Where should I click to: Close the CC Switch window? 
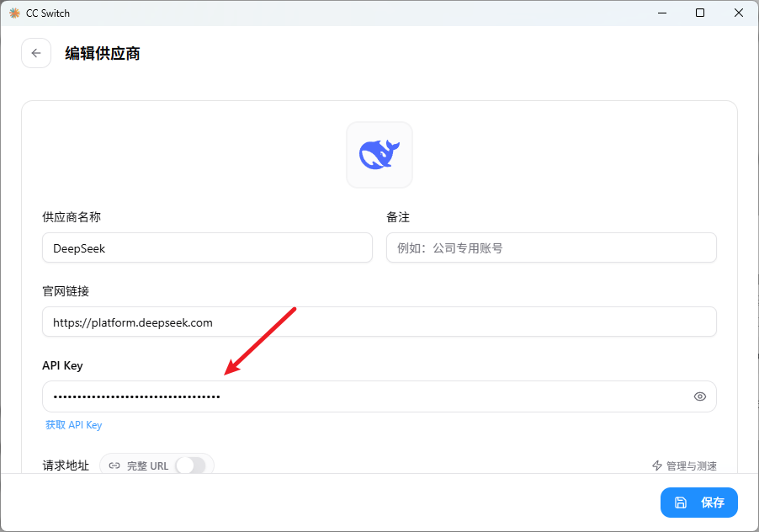coord(739,13)
